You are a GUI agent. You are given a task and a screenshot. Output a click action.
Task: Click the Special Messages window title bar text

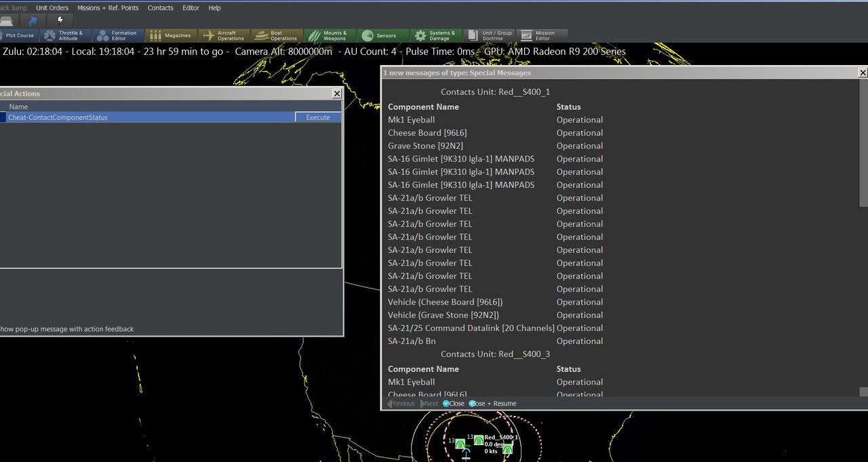[x=457, y=73]
